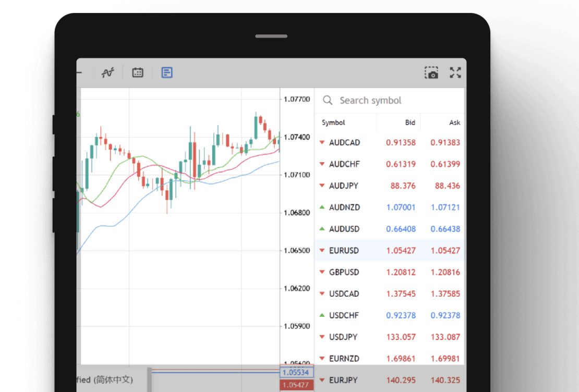Select the EURJPY symbol row
The height and width of the screenshot is (392, 579).
pos(390,380)
